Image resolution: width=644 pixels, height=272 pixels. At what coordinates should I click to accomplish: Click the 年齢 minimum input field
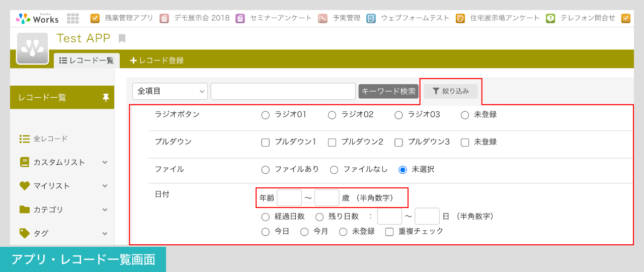[289, 197]
